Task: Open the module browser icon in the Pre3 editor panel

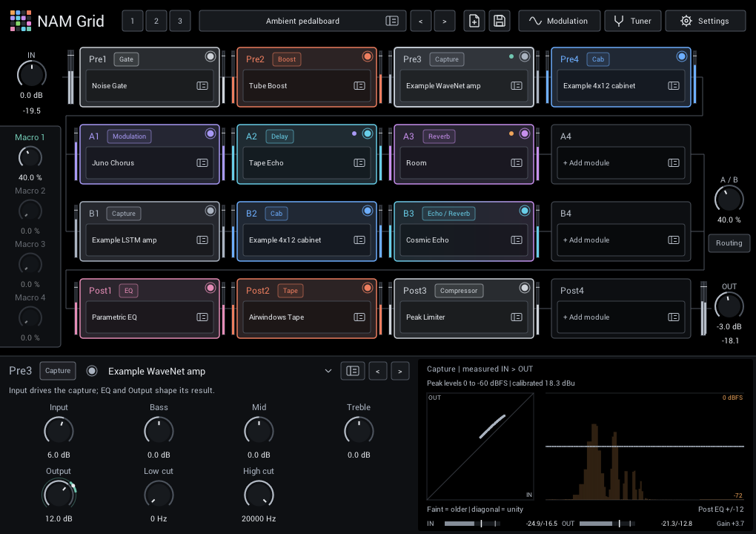Action: point(353,371)
